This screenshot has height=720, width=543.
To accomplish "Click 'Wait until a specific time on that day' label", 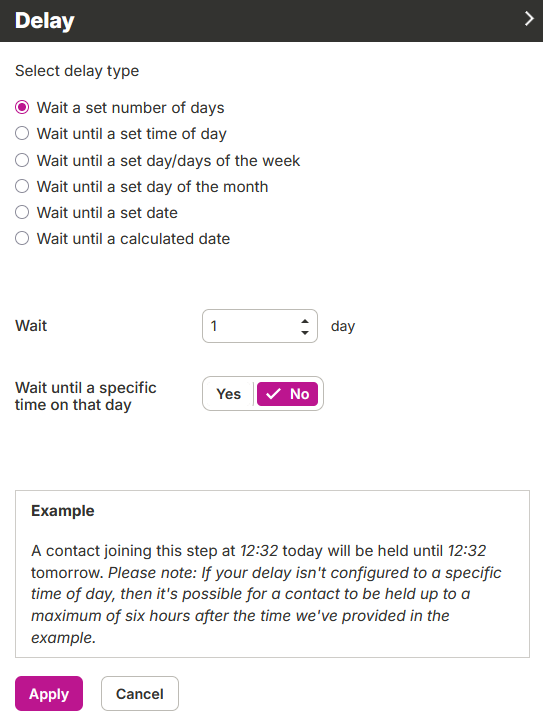I will (x=86, y=396).
